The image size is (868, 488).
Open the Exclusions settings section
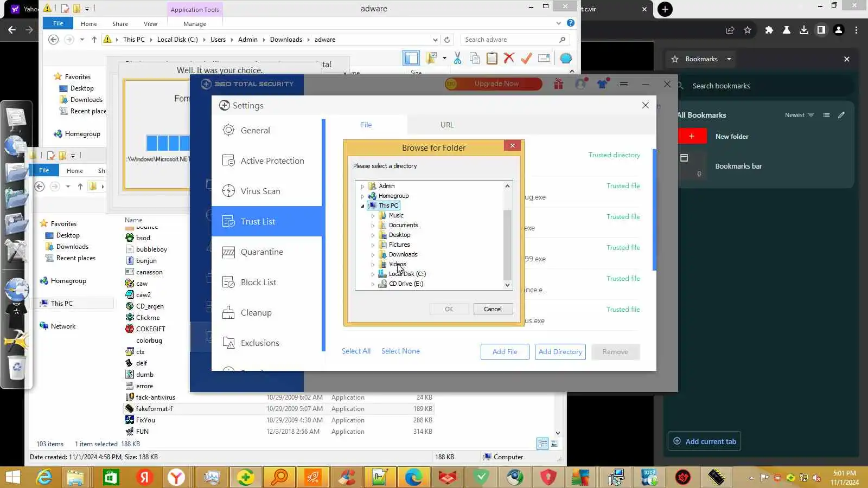pos(267,343)
